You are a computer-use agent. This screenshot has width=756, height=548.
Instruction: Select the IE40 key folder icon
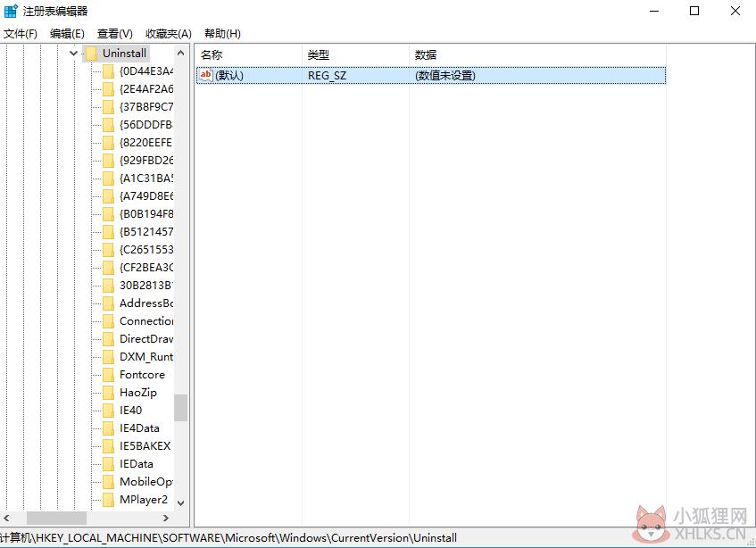[109, 411]
